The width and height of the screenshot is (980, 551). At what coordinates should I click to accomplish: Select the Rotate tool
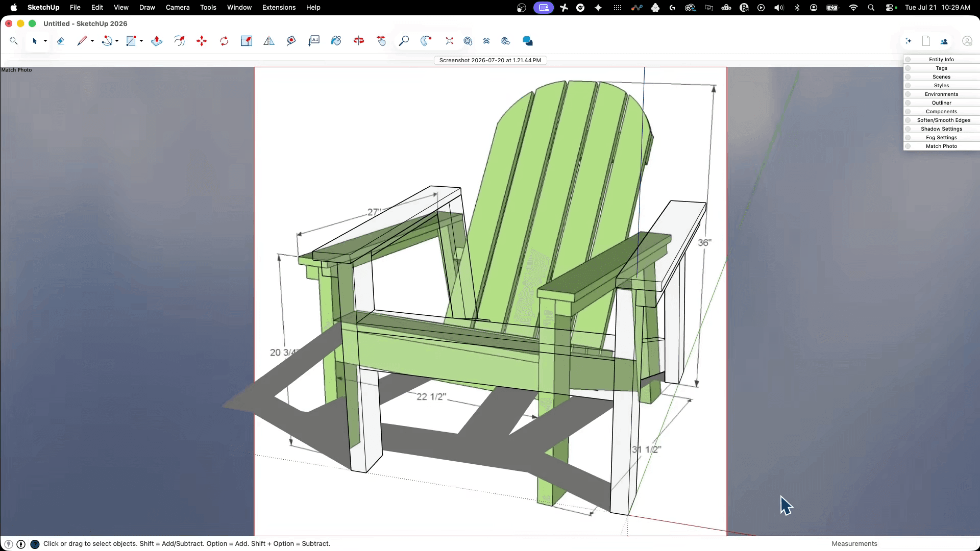(224, 41)
